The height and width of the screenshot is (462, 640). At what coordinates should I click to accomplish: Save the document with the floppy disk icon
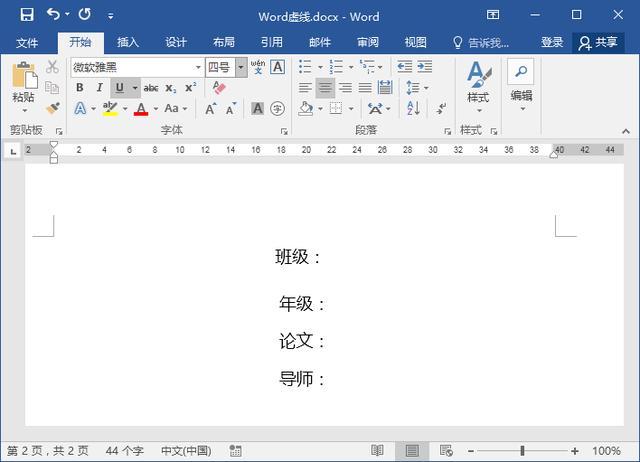27,15
